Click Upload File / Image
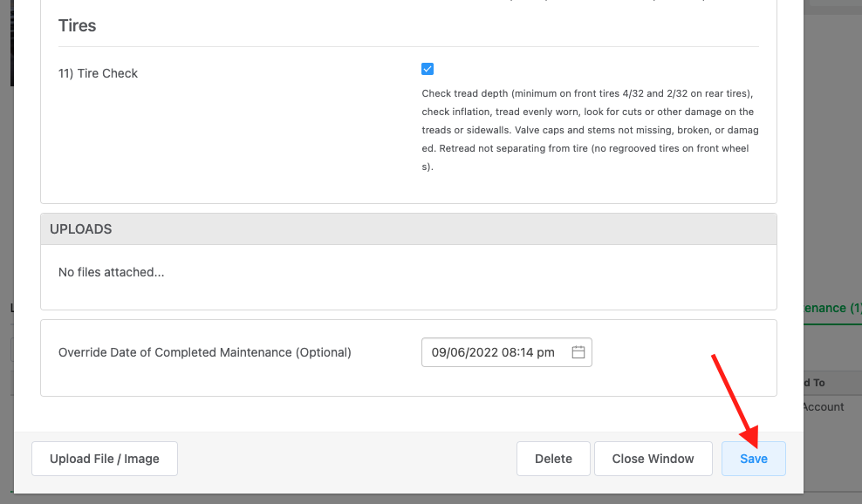The image size is (862, 504). (104, 458)
